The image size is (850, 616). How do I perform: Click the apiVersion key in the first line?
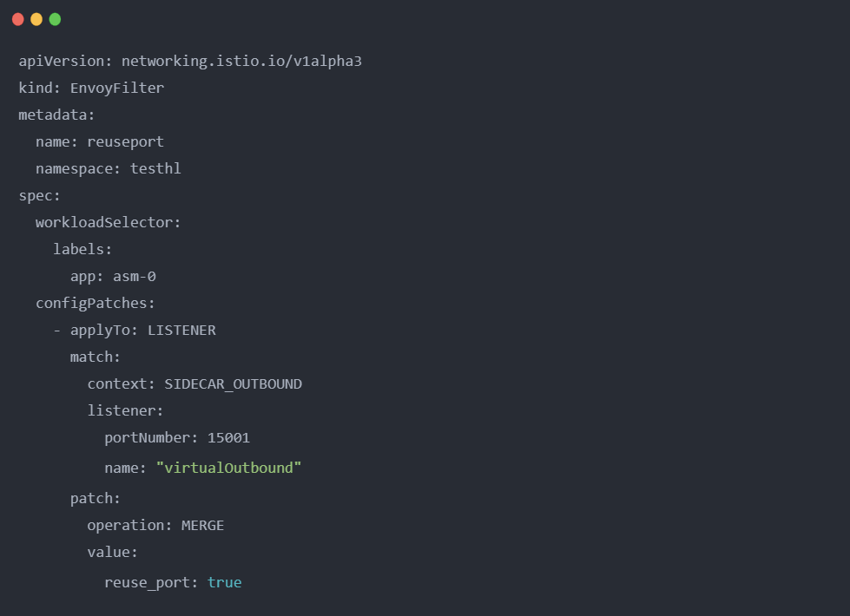click(x=62, y=62)
